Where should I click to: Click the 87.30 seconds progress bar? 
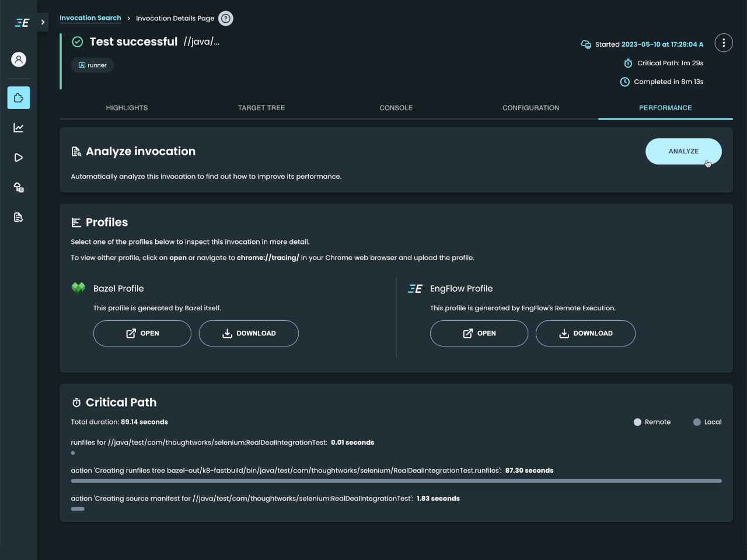(x=396, y=481)
